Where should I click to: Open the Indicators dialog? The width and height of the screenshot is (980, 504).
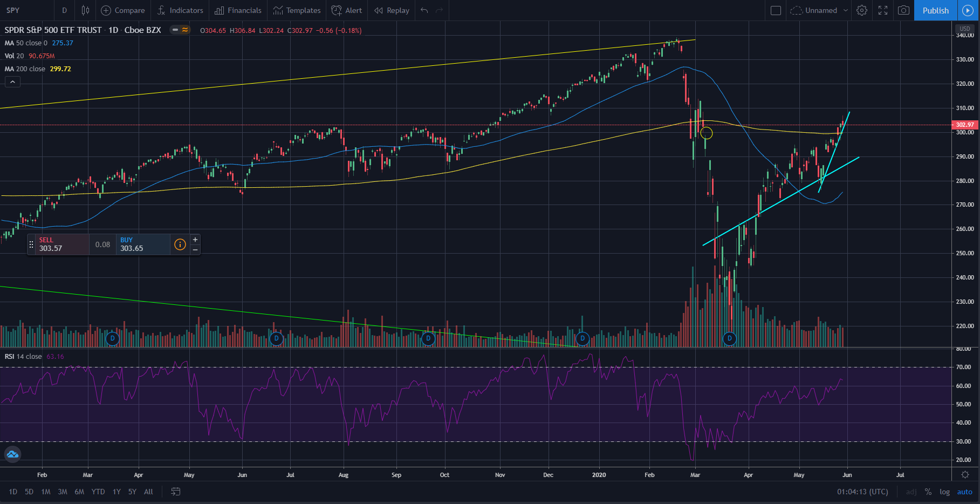[x=180, y=10]
